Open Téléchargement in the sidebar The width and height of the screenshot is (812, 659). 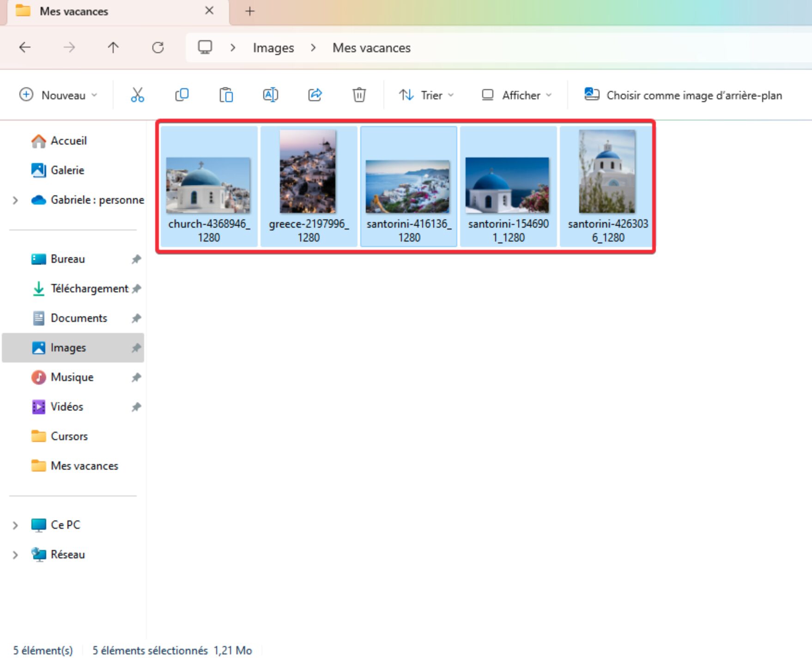[x=73, y=289]
